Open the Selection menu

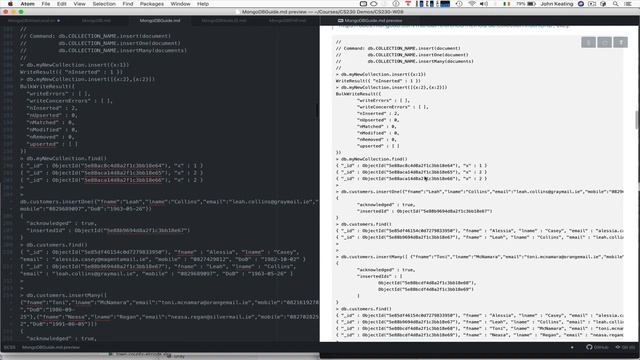coord(104,4)
